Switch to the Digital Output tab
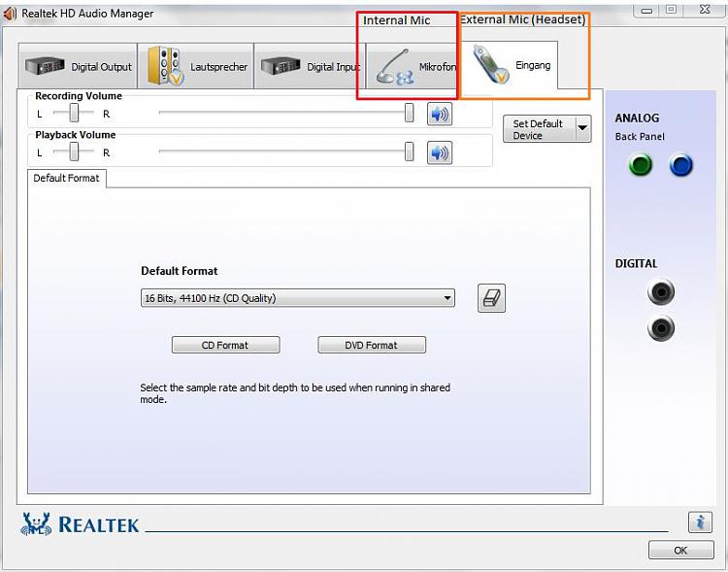728x572 pixels. click(78, 66)
